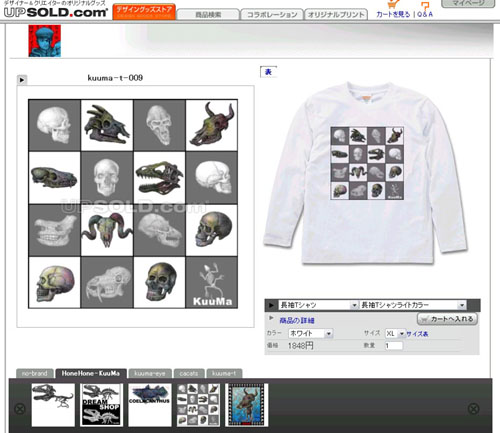This screenshot has width=500, height=433.
Task: Select the 表 front view tab
Action: pyautogui.click(x=268, y=72)
